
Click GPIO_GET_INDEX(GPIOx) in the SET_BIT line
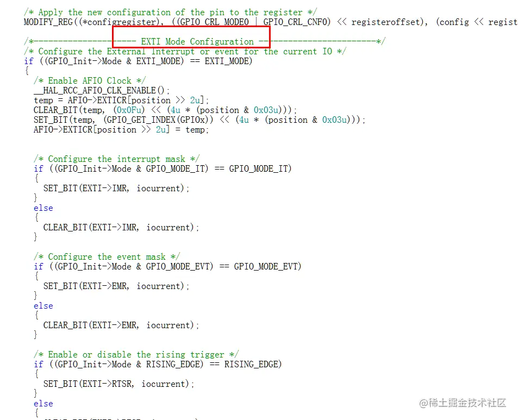point(160,120)
